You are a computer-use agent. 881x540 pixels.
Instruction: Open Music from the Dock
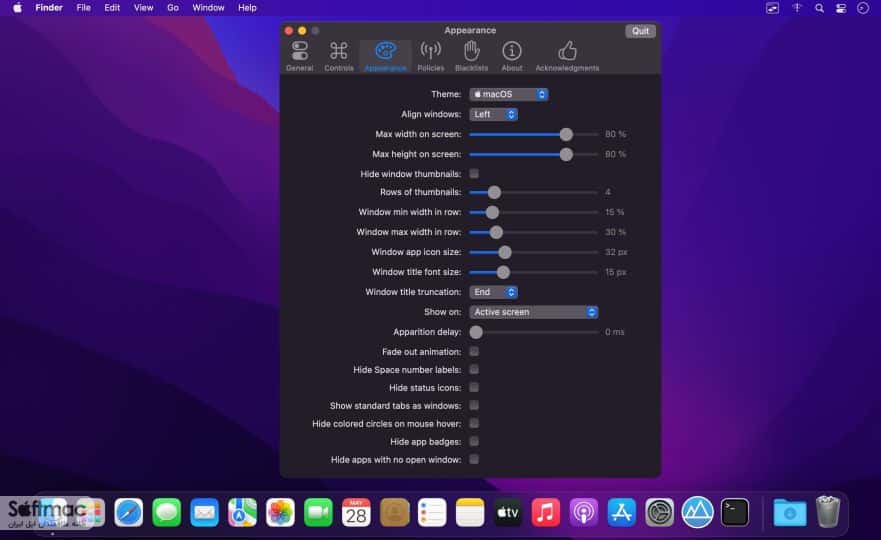pos(546,512)
